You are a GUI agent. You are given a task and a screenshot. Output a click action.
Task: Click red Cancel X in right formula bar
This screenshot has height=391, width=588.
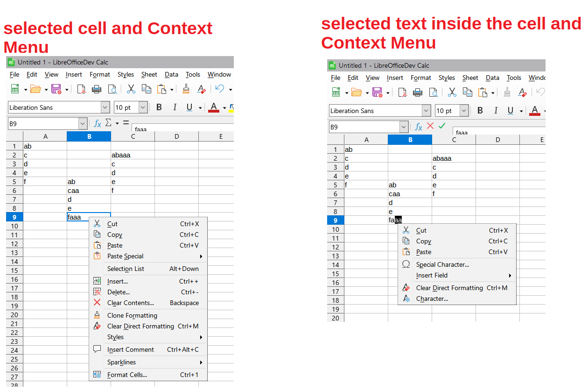pos(430,126)
